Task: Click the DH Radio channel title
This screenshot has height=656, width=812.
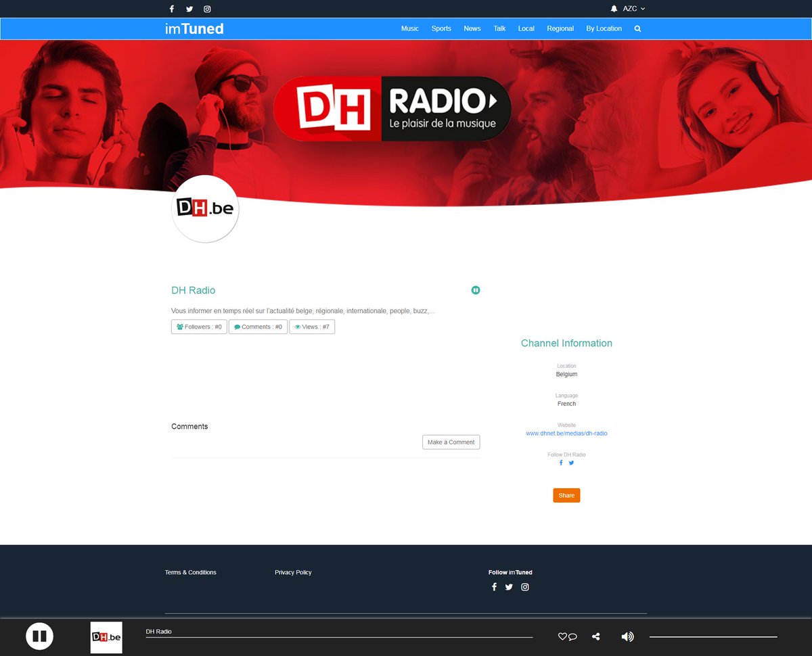Action: pos(194,290)
